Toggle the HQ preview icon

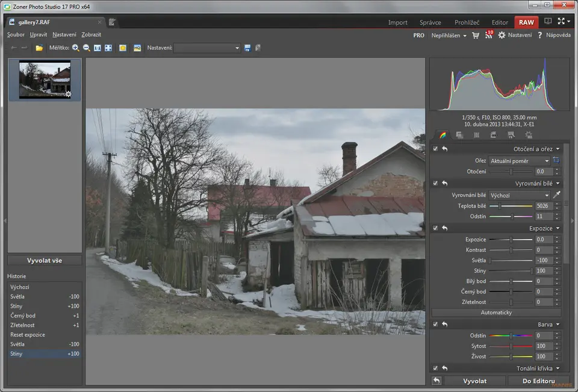tap(137, 48)
